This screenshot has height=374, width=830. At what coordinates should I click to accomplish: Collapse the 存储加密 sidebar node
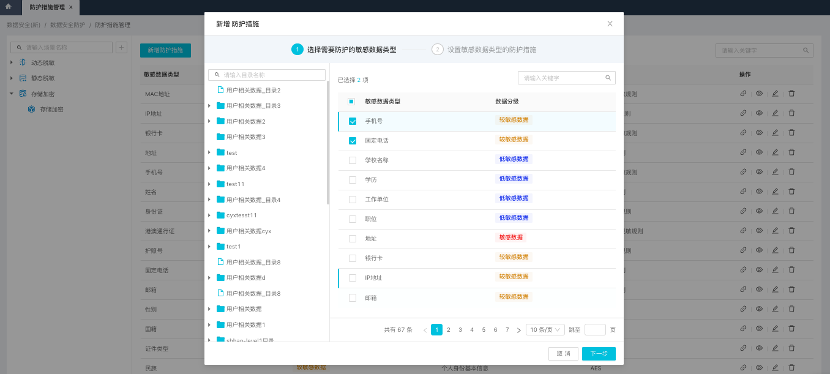12,93
